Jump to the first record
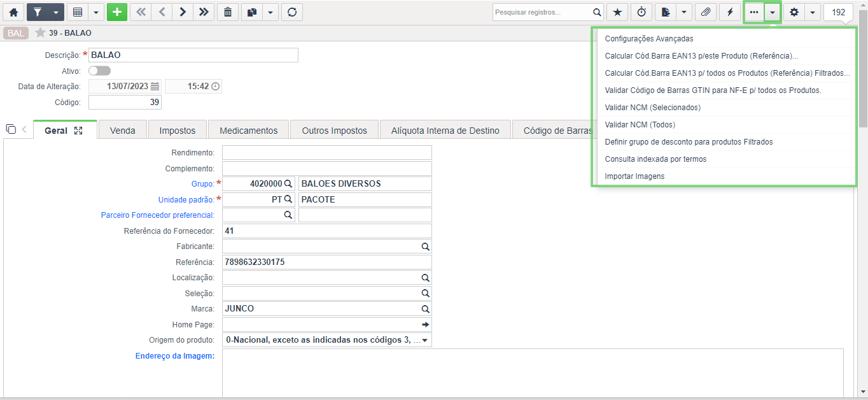Image resolution: width=868 pixels, height=400 pixels. point(141,12)
